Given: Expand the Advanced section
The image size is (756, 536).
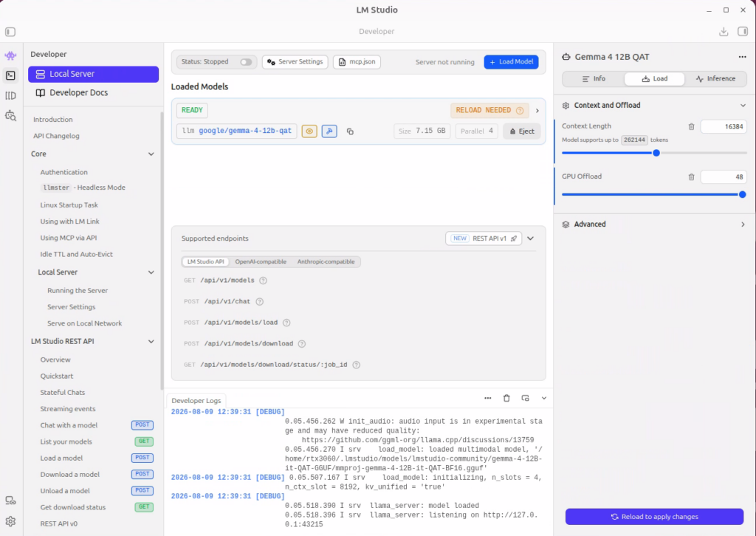Looking at the screenshot, I should [x=743, y=224].
